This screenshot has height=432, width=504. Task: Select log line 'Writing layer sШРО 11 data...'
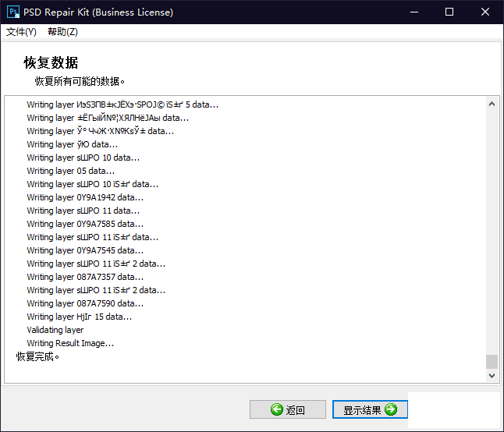tap(83, 211)
